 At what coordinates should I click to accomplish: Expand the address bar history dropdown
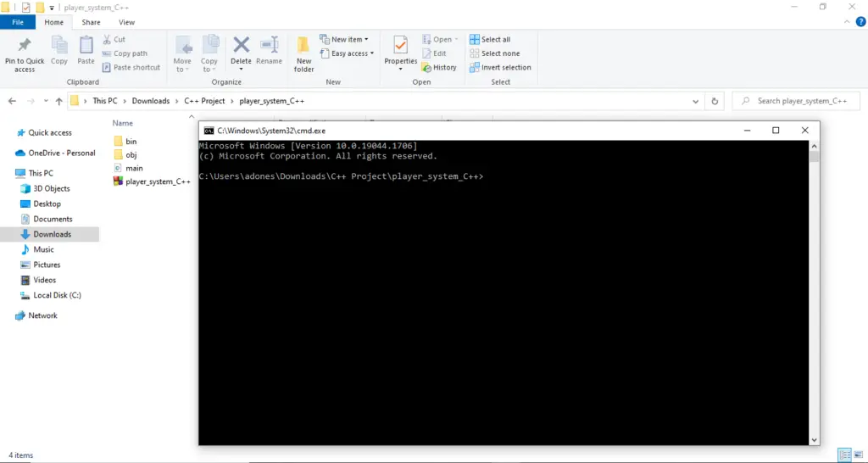click(x=697, y=101)
